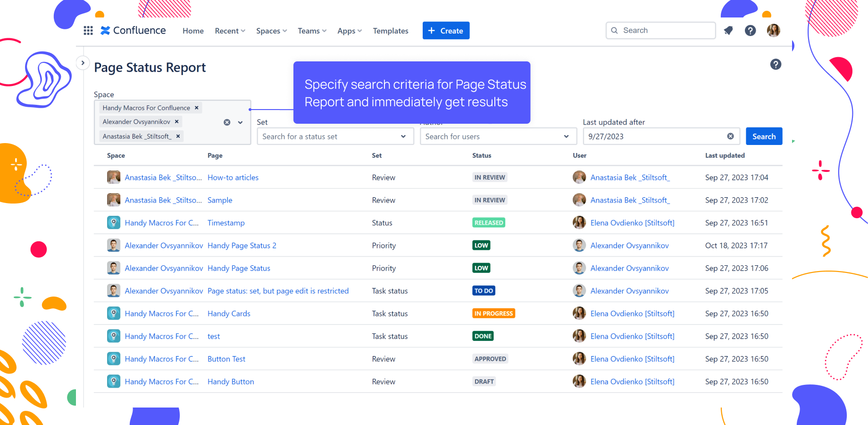Click the blue Search button

[764, 136]
